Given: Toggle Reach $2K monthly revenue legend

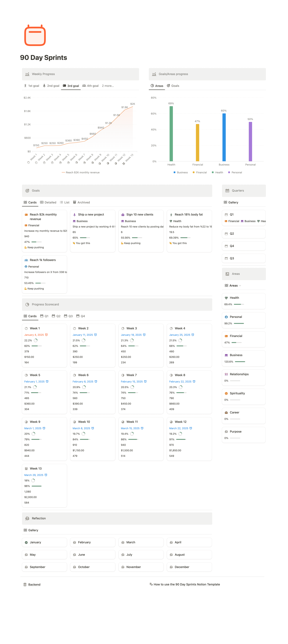Looking at the screenshot, I should (80, 173).
